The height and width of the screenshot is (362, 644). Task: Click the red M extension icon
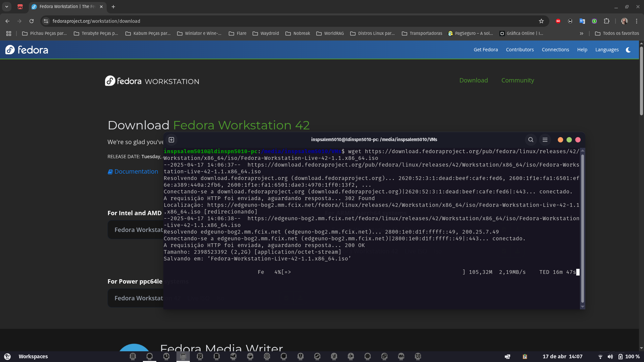click(558, 21)
